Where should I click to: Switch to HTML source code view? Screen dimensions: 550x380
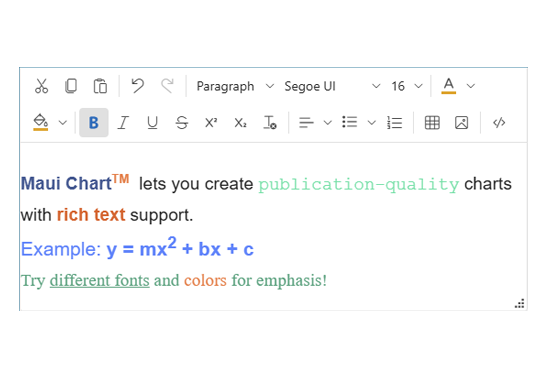tap(499, 123)
